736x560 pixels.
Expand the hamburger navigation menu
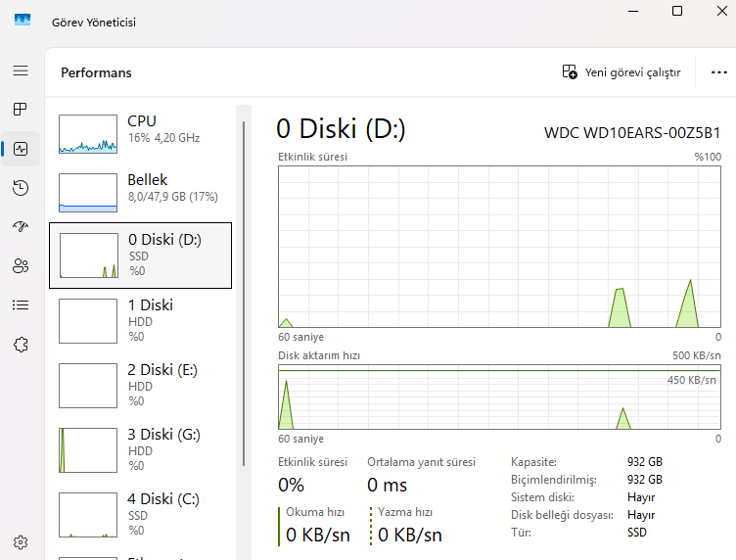pos(21,71)
